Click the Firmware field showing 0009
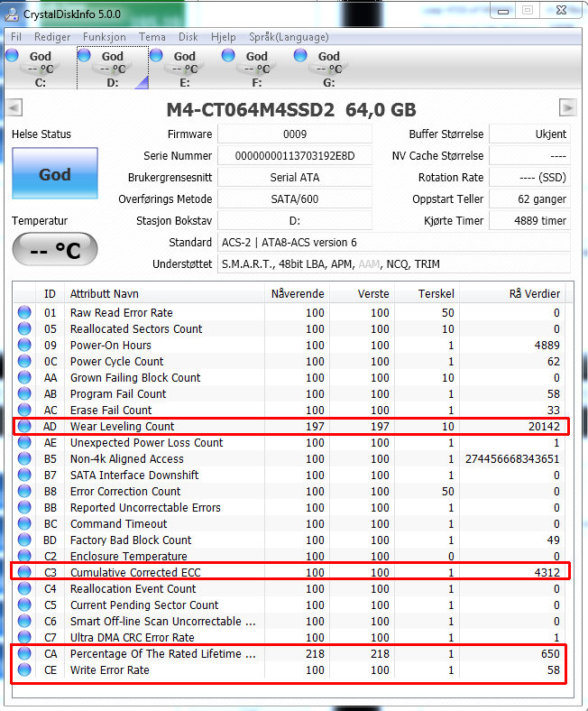This screenshot has width=588, height=711. (295, 134)
